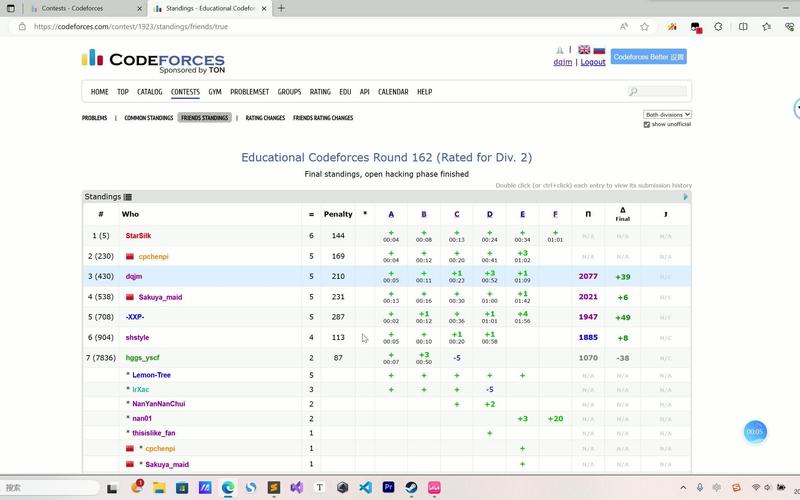The width and height of the screenshot is (800, 500).
Task: Click the Penalty value 287 for -XXP-
Action: [338, 317]
